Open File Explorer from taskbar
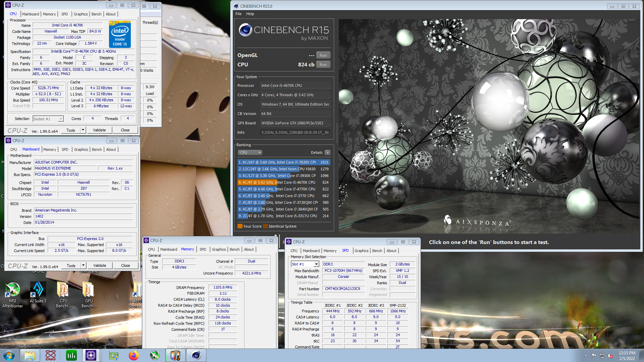The width and height of the screenshot is (644, 362). pos(30,355)
